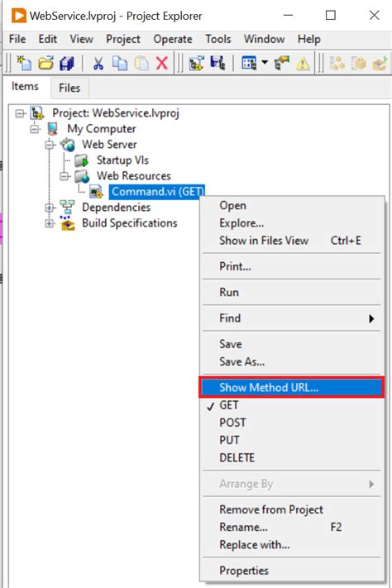Select Startup VIs tree item
392x588 pixels.
(122, 160)
